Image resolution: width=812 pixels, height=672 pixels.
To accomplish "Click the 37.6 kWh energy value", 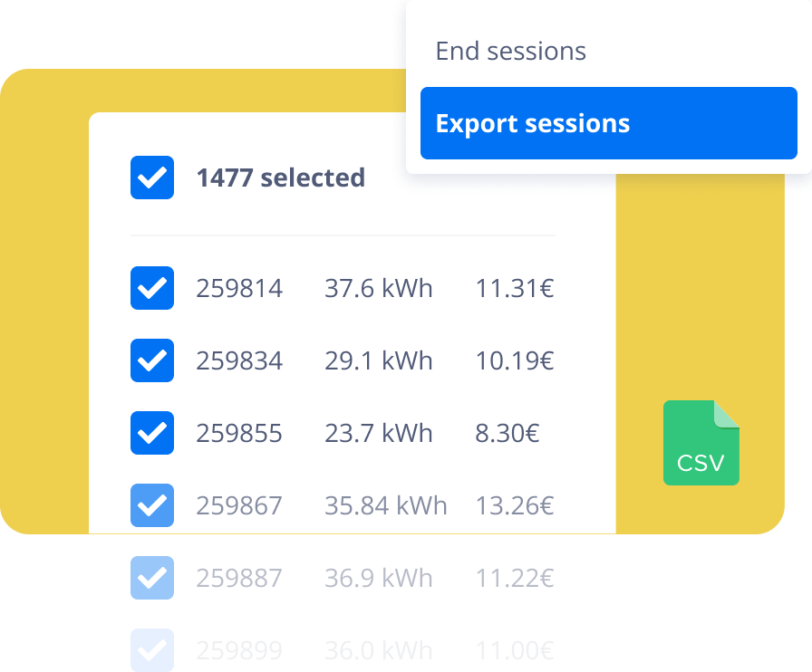I will [x=379, y=288].
